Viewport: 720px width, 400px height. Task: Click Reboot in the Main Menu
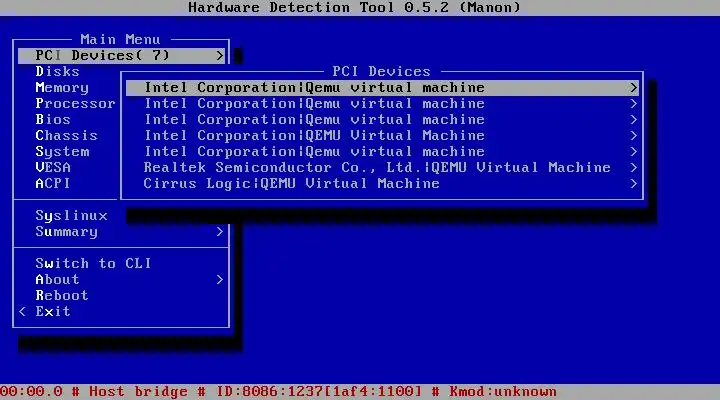(x=62, y=295)
